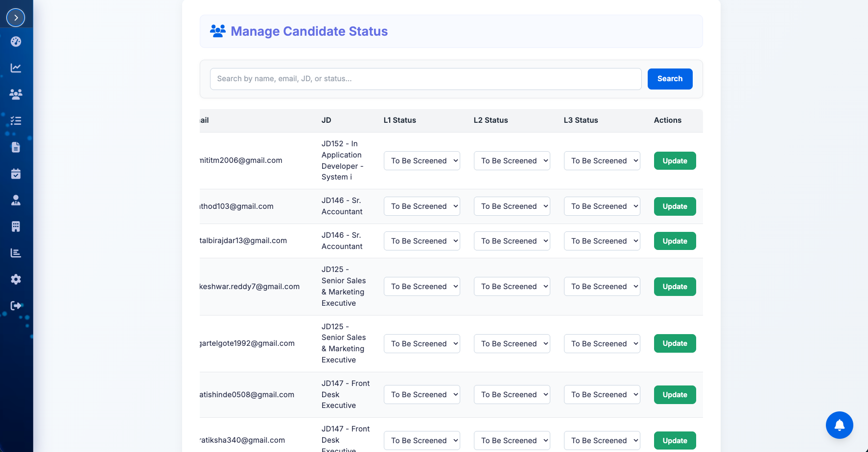This screenshot has width=868, height=452.
Task: Open the document file icon in sidebar
Action: (16, 147)
